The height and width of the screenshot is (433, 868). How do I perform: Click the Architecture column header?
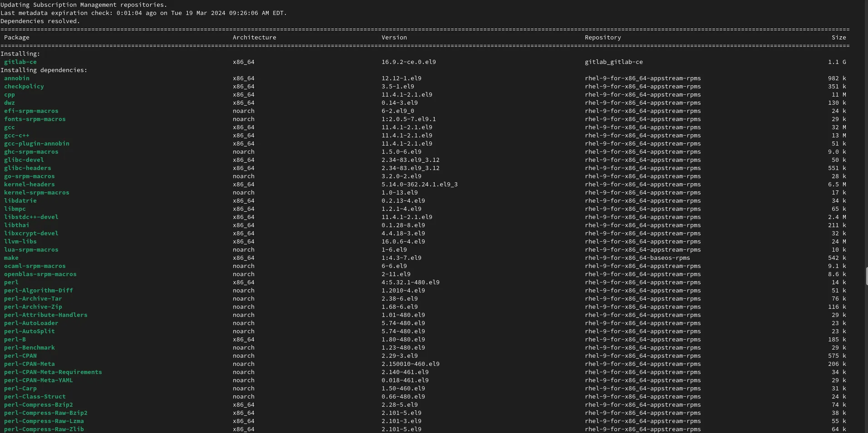click(255, 38)
